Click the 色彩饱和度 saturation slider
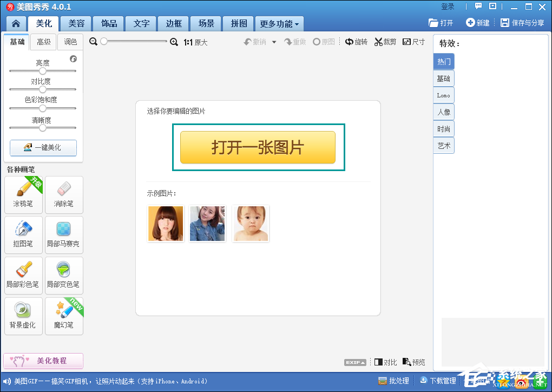Image resolution: width=552 pixels, height=392 pixels. (x=43, y=108)
